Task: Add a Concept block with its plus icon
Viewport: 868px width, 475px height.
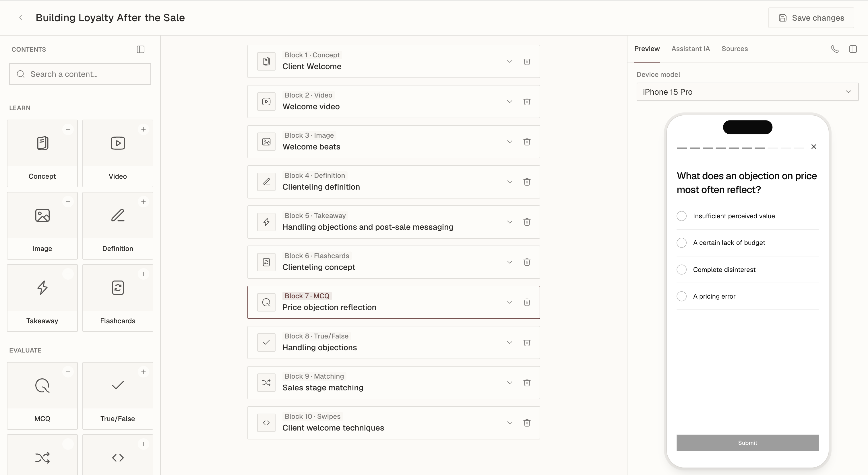Action: coord(68,129)
